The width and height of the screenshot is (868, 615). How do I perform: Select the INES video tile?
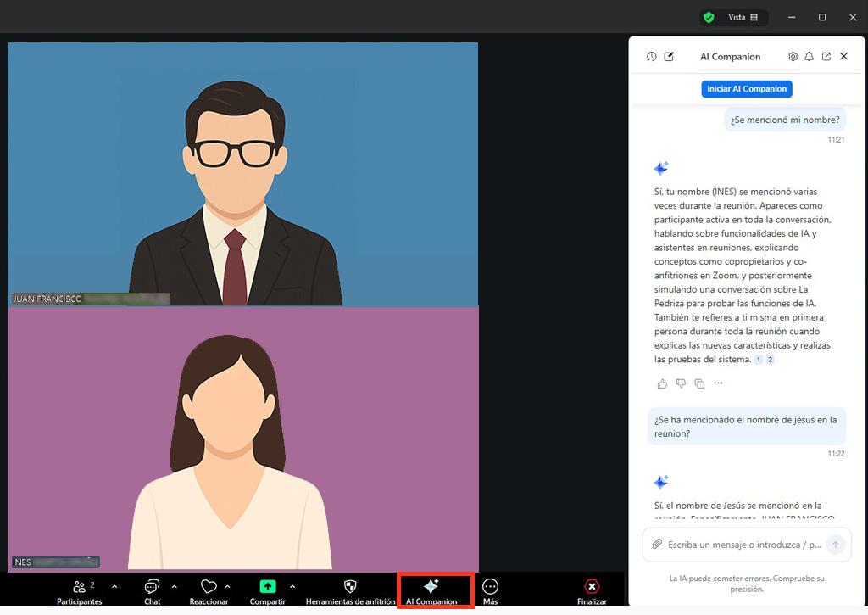click(242, 439)
